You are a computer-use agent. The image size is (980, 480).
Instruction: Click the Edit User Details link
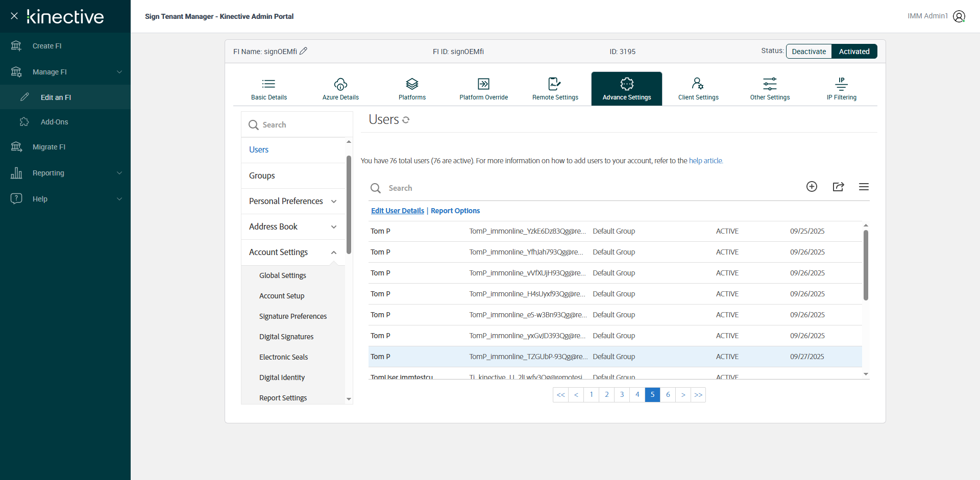[x=397, y=211]
